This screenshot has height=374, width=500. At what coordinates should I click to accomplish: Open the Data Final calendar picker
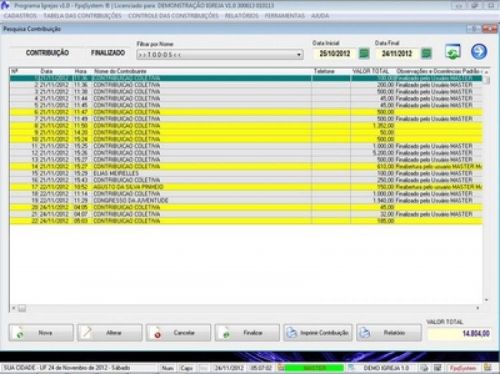(426, 53)
